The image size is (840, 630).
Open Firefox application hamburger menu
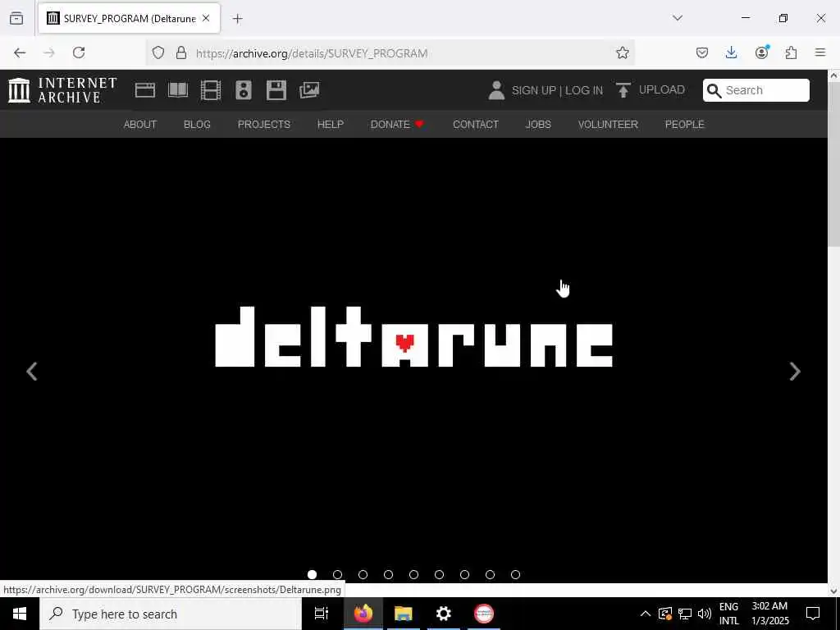(820, 52)
